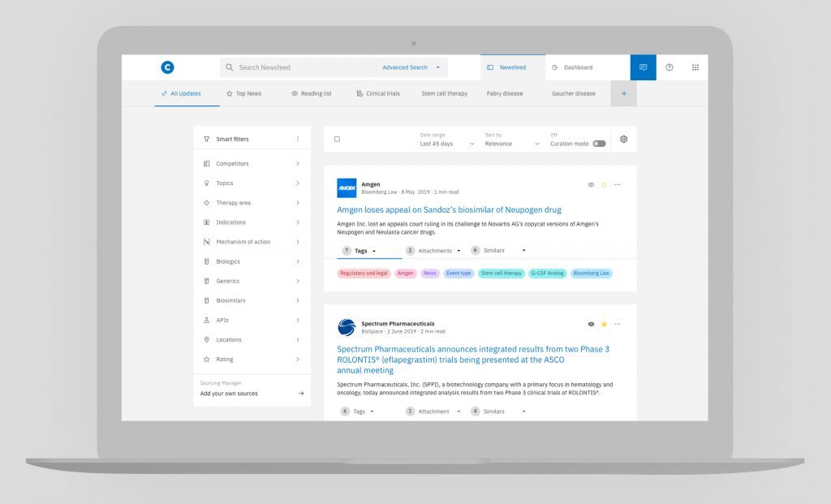Viewport: 831px width, 504px height.
Task: Click the G-CSF Analog tag
Action: coord(548,274)
